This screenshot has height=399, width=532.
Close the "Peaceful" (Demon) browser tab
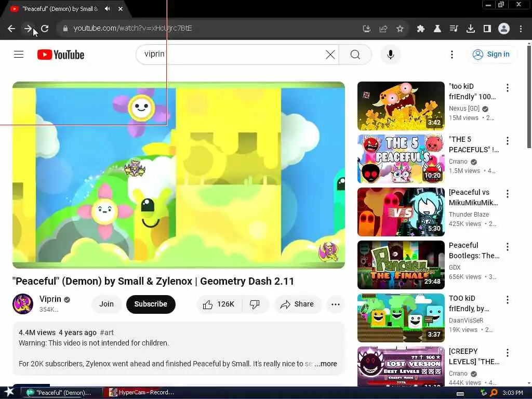point(121,9)
